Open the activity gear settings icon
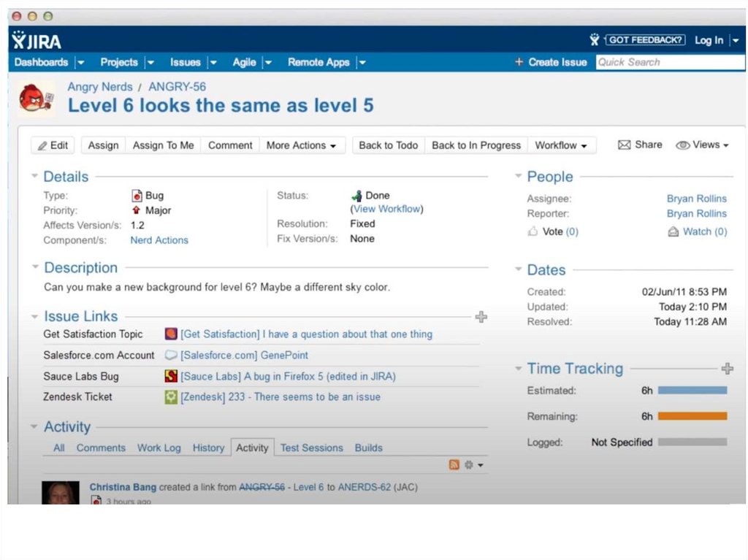Screen dimensions: 748x560 point(469,464)
